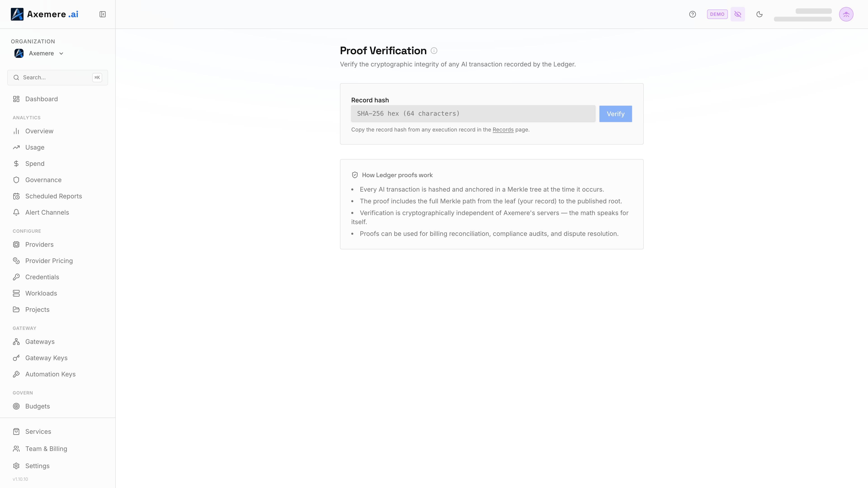The width and height of the screenshot is (868, 488).
Task: Click the Proof Verification page title
Action: (x=383, y=51)
